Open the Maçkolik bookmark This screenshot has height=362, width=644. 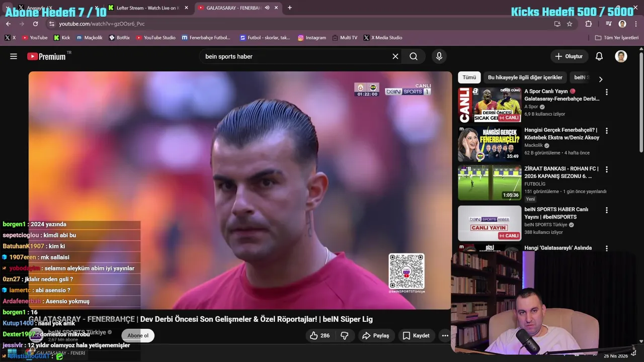coord(90,38)
